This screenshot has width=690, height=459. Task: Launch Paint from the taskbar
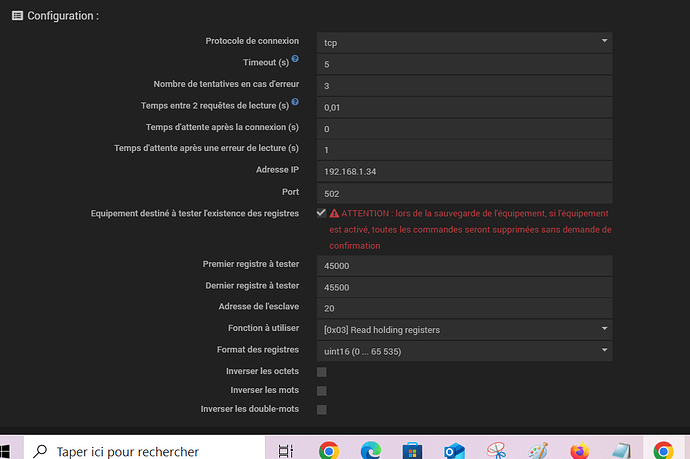537,451
